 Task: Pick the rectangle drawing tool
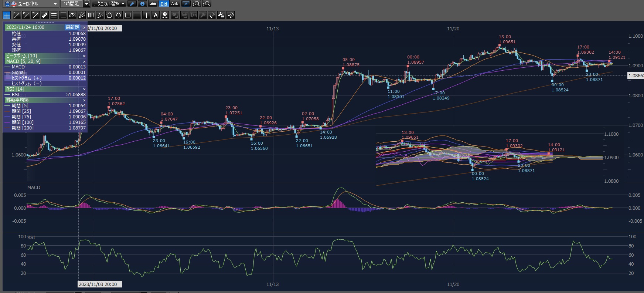click(128, 15)
